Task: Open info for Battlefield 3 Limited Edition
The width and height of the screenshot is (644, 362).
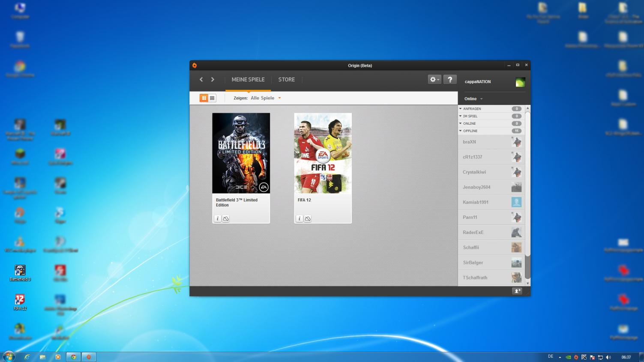Action: (218, 218)
